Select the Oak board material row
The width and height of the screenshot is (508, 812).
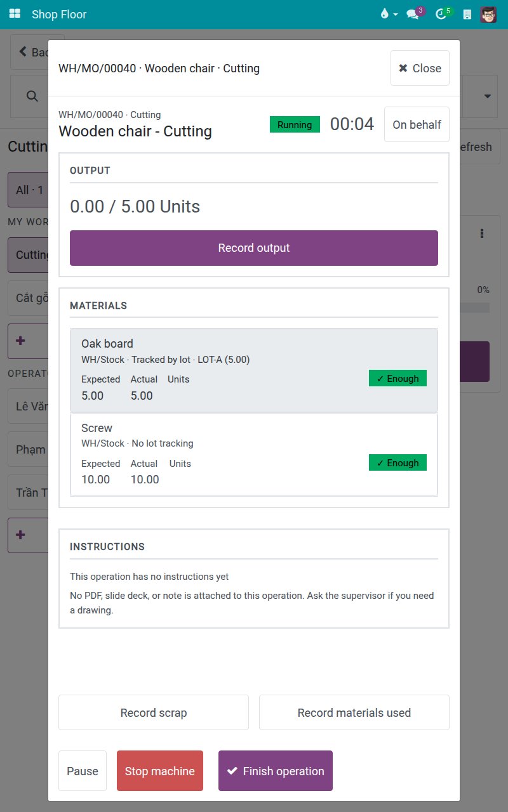[254, 370]
